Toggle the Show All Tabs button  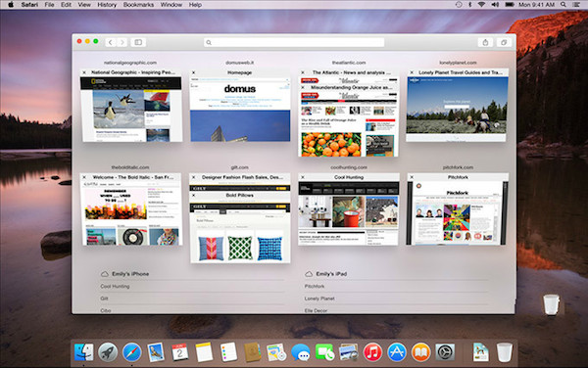[504, 42]
